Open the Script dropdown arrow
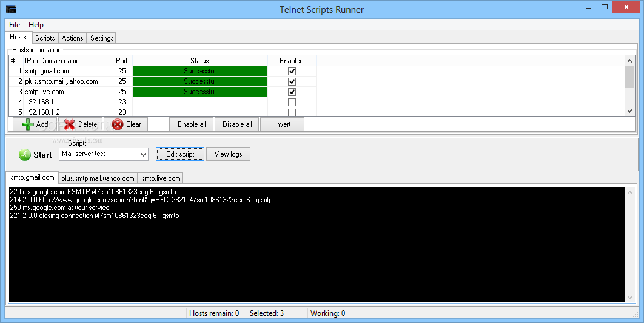The height and width of the screenshot is (323, 644). pyautogui.click(x=143, y=154)
